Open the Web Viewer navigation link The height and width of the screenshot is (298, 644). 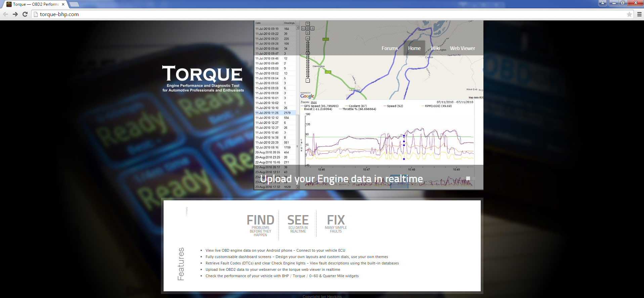pos(463,48)
